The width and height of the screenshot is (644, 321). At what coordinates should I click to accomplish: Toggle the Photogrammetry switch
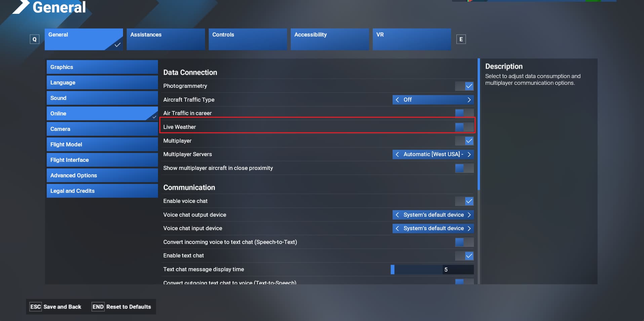click(x=464, y=86)
